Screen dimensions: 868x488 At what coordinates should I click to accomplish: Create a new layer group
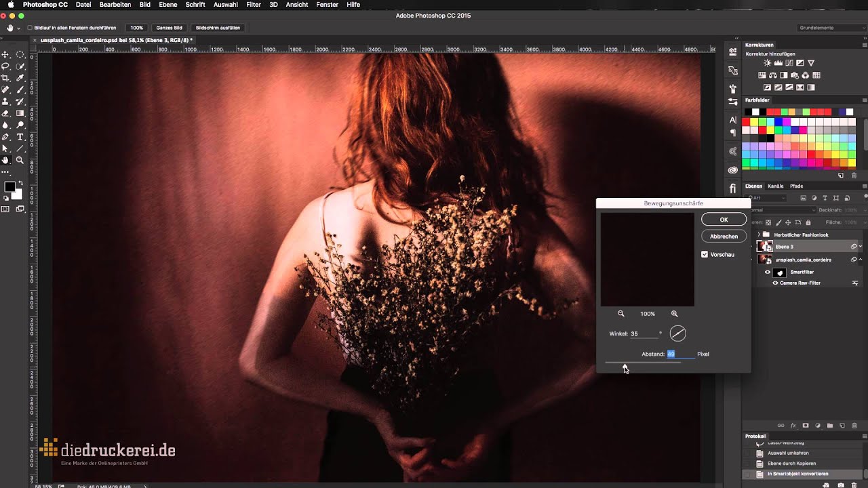830,426
